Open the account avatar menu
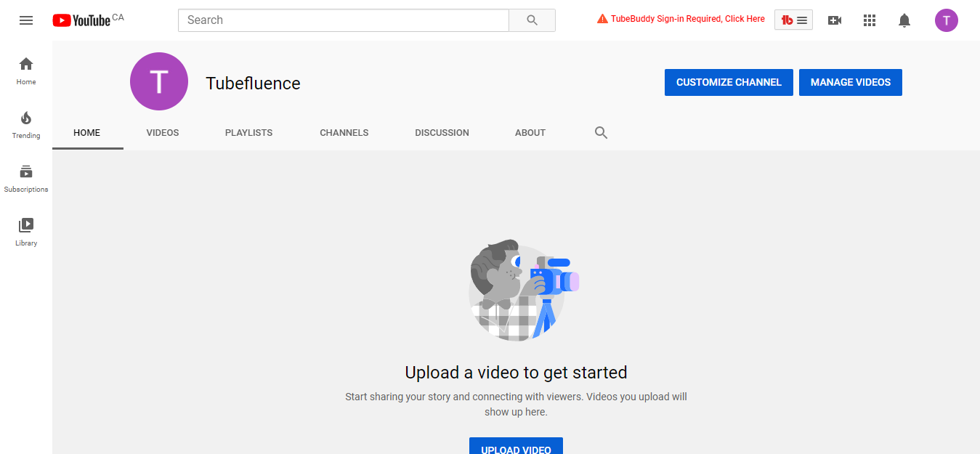The height and width of the screenshot is (454, 980). click(x=947, y=20)
